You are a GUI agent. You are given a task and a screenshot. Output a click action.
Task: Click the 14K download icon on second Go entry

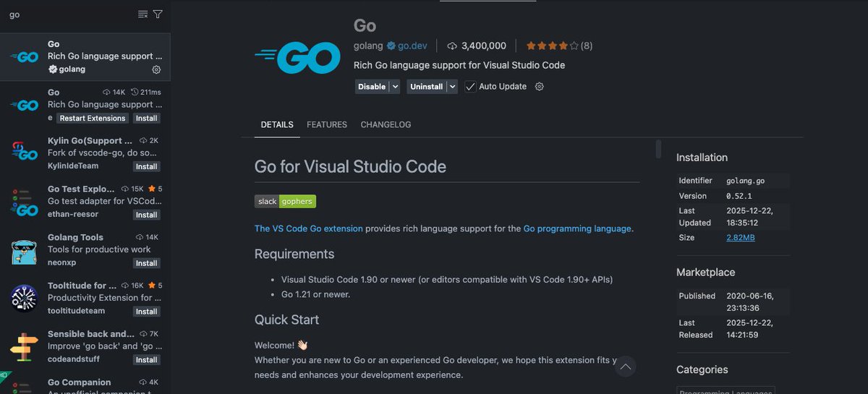(106, 93)
